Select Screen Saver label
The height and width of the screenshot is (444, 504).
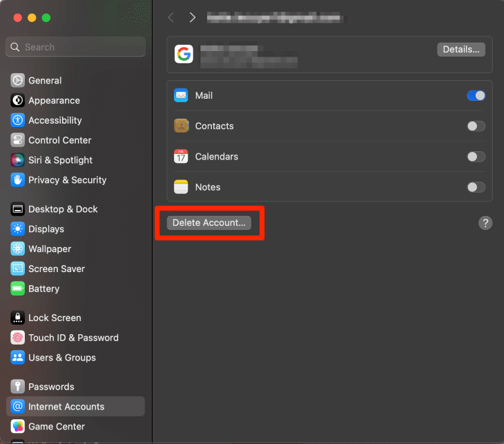tap(57, 269)
